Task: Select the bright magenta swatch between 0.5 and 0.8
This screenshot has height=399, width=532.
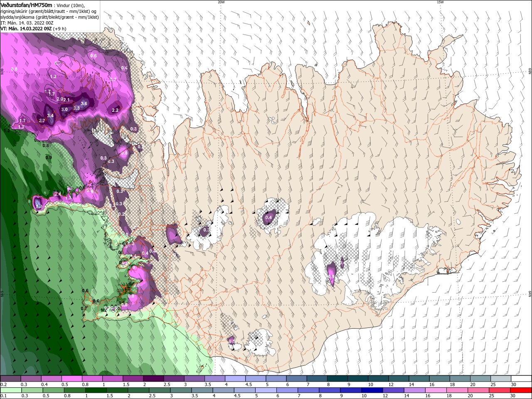Action: 71,379
